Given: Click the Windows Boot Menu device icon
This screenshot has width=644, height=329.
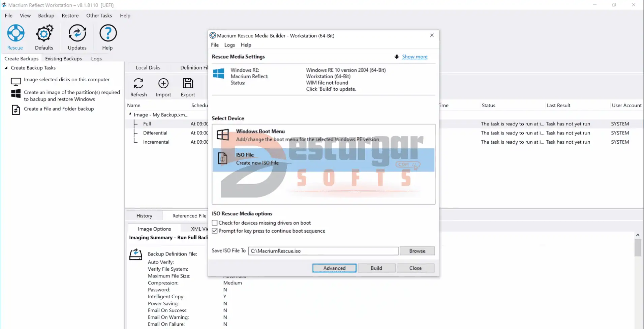Looking at the screenshot, I should pos(223,135).
